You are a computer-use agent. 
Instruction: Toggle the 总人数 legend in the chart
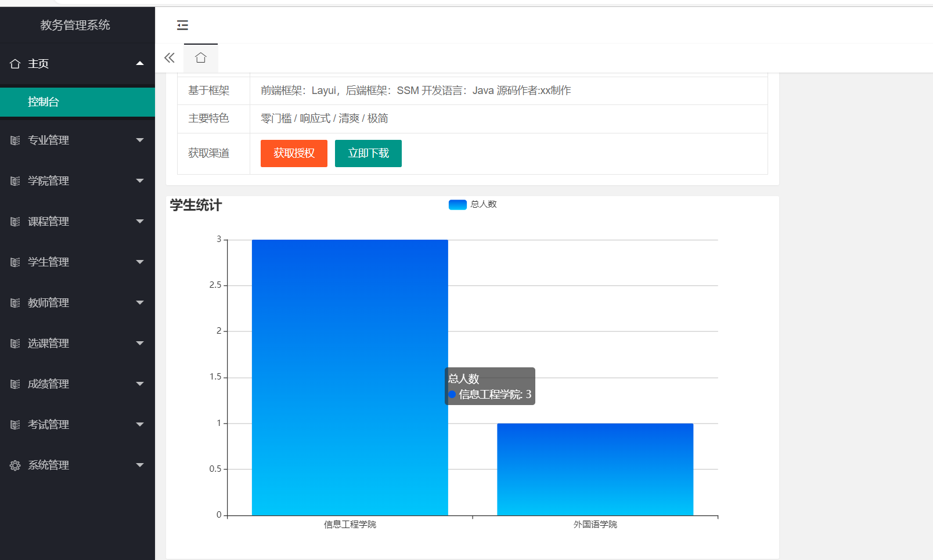tap(473, 204)
